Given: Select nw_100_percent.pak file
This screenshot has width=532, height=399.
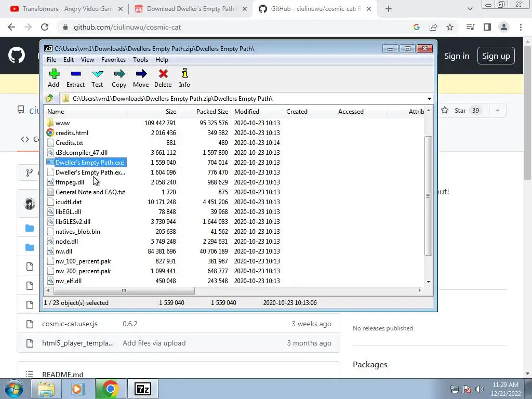Looking at the screenshot, I should click(83, 261).
